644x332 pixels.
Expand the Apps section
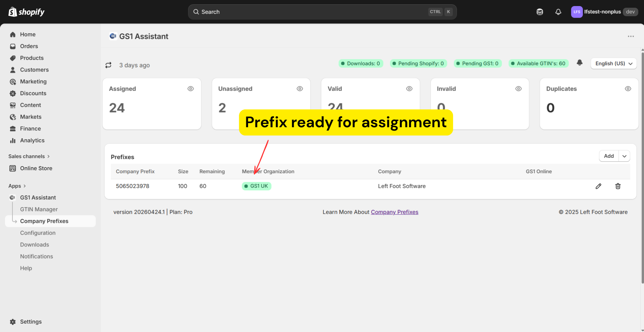click(17, 186)
